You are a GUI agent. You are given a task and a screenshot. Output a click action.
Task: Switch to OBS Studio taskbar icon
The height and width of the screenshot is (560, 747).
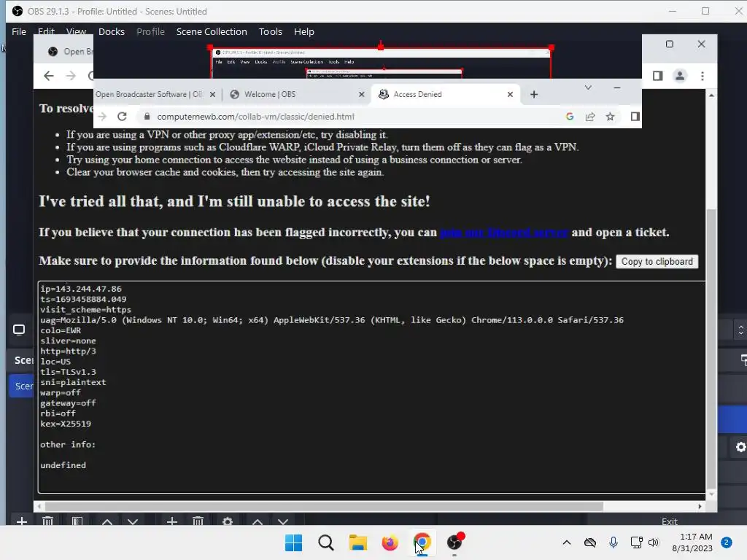click(x=454, y=542)
